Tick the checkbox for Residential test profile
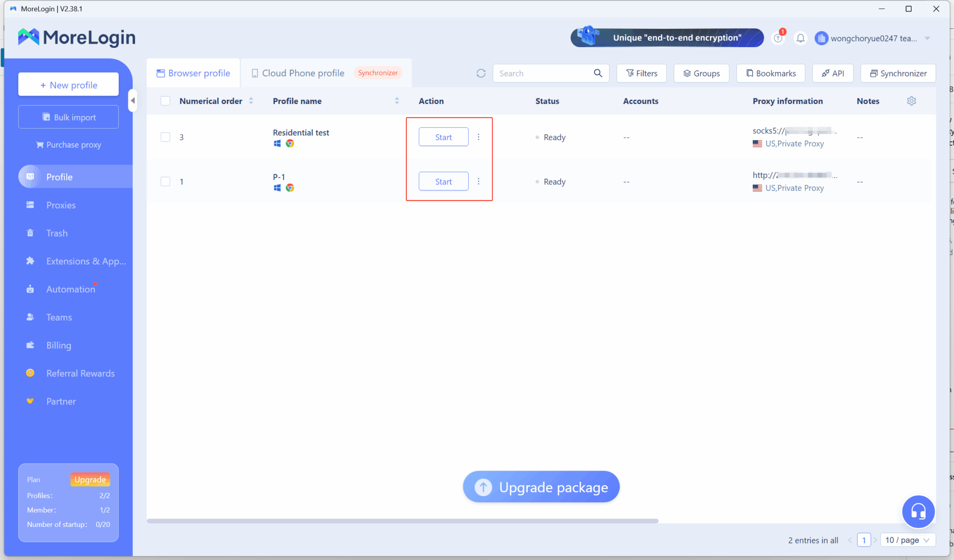The height and width of the screenshot is (560, 954). pyautogui.click(x=165, y=137)
